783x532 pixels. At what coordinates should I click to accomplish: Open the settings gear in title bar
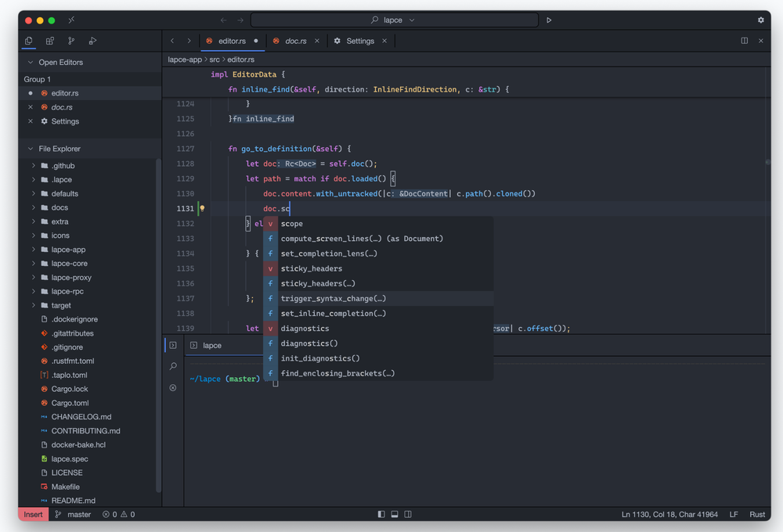(760, 20)
